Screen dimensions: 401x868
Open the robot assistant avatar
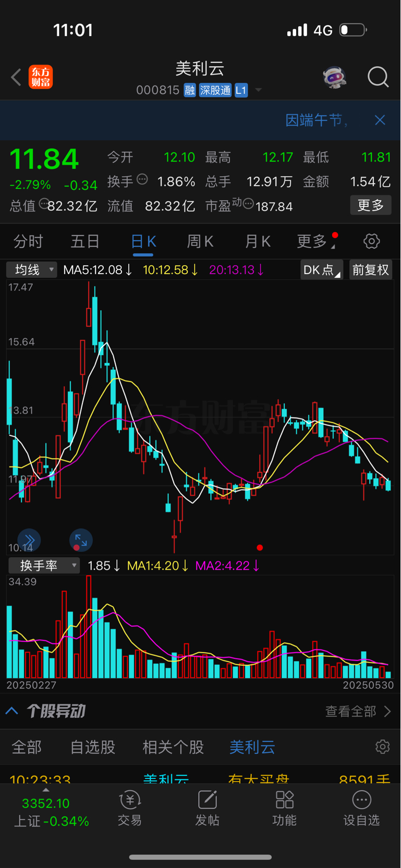click(x=334, y=77)
